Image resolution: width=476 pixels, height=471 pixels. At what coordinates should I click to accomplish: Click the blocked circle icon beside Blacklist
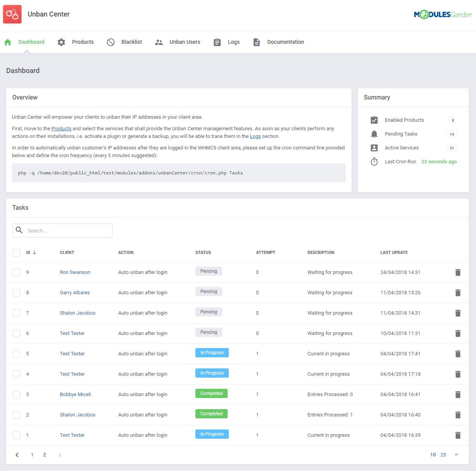click(111, 42)
